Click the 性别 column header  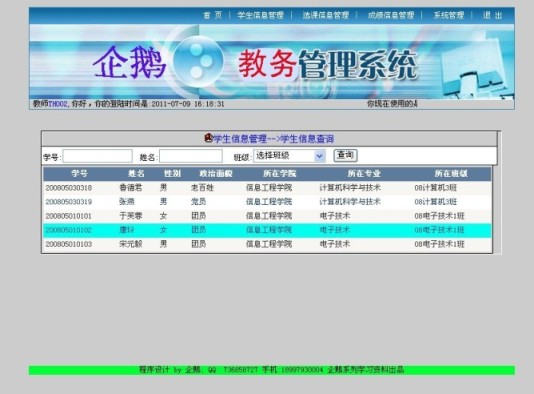[172, 174]
